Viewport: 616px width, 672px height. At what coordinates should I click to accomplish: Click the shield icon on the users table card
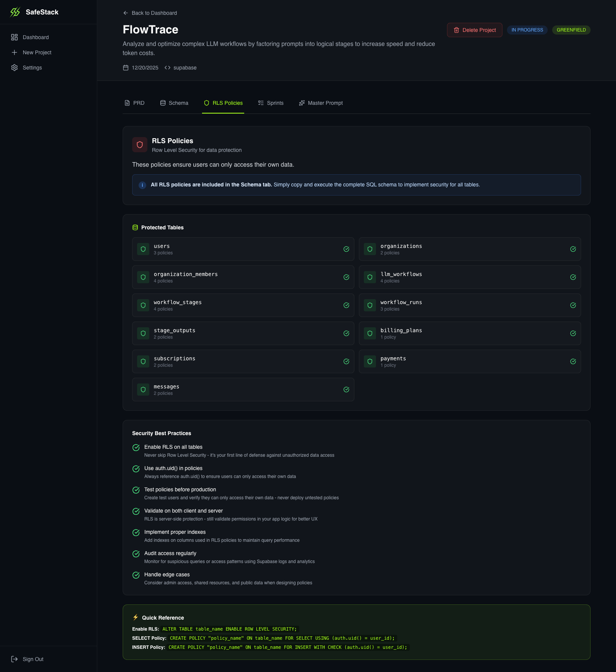[x=143, y=249]
